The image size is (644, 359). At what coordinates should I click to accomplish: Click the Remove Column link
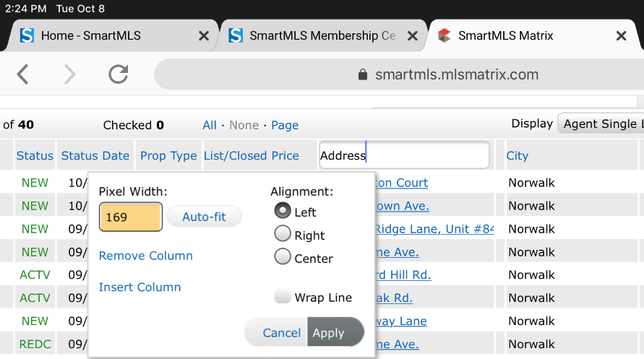tap(145, 256)
